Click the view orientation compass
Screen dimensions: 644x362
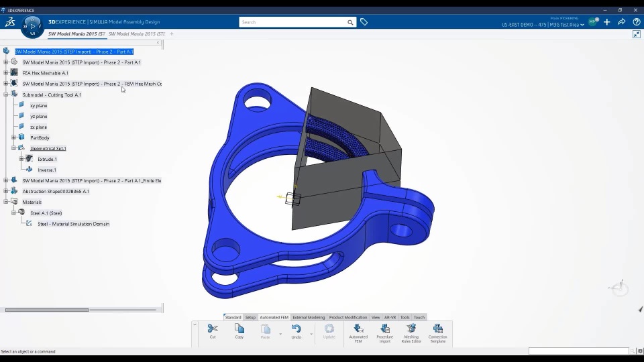pyautogui.click(x=619, y=288)
